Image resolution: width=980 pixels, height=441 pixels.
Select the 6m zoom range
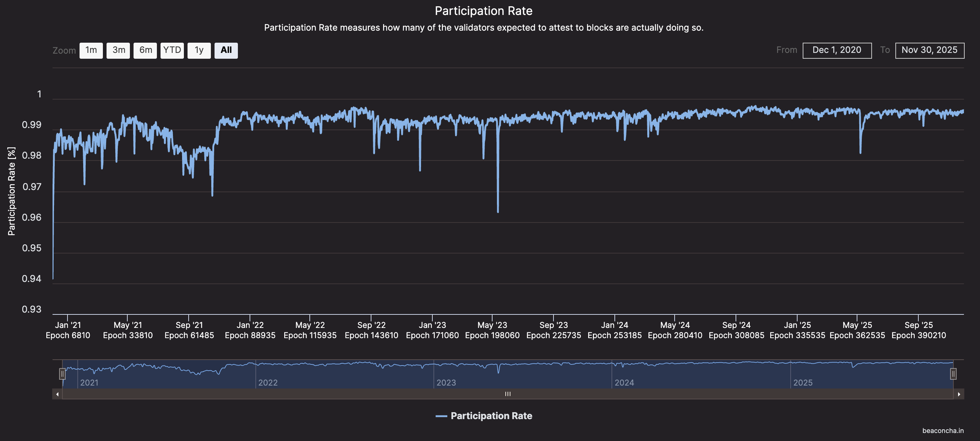pos(145,50)
